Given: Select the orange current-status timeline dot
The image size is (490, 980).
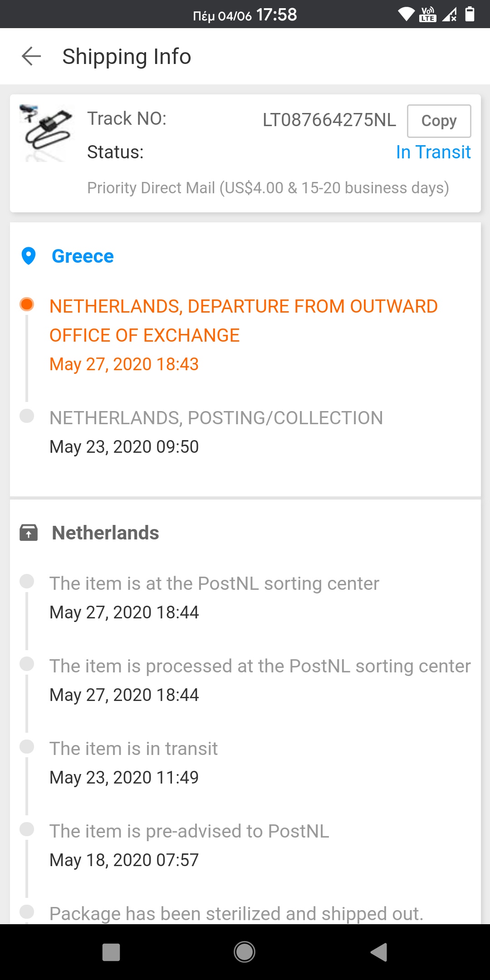Looking at the screenshot, I should [27, 304].
